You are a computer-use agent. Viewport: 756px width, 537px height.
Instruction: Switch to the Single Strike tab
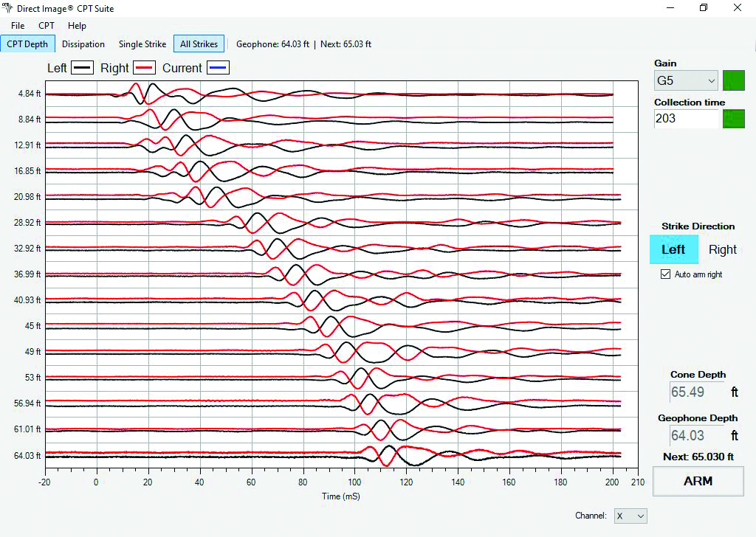[x=142, y=44]
